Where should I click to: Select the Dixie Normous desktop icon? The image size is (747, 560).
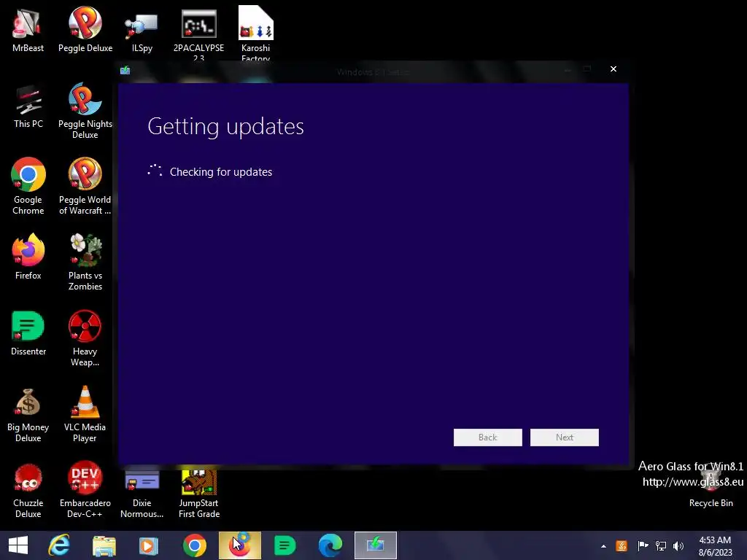[142, 493]
